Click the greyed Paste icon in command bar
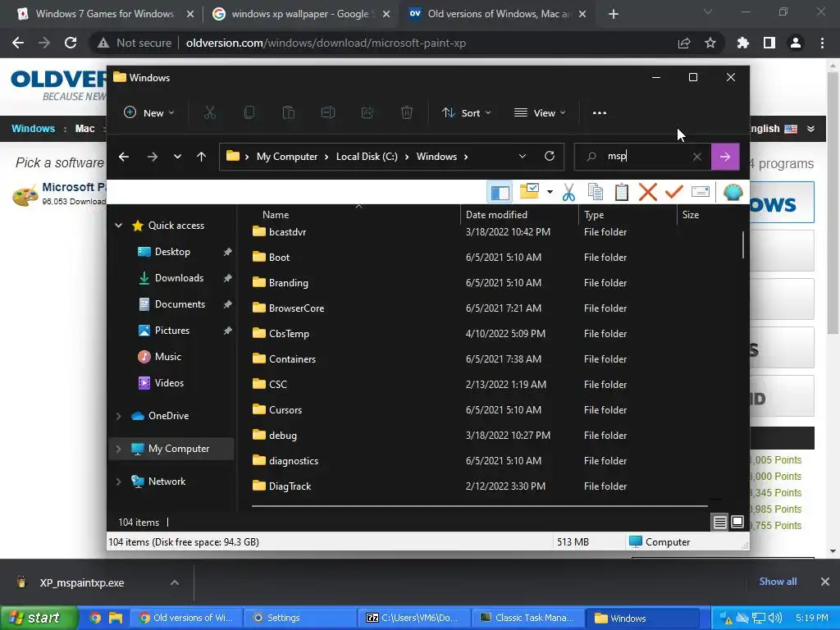Image resolution: width=840 pixels, height=630 pixels. (288, 113)
